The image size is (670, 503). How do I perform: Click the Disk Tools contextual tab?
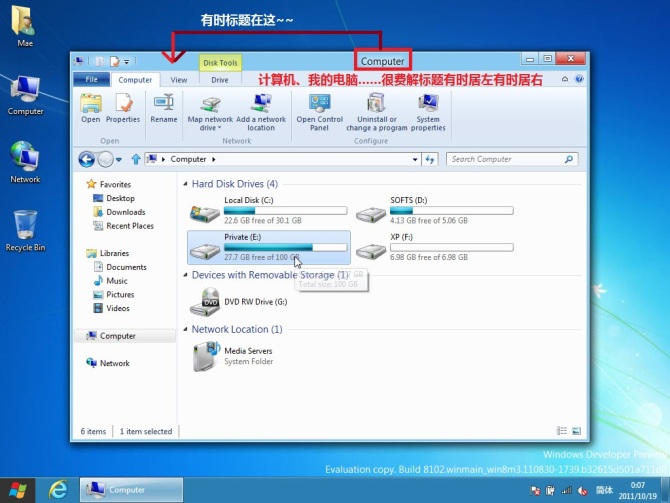(x=220, y=63)
